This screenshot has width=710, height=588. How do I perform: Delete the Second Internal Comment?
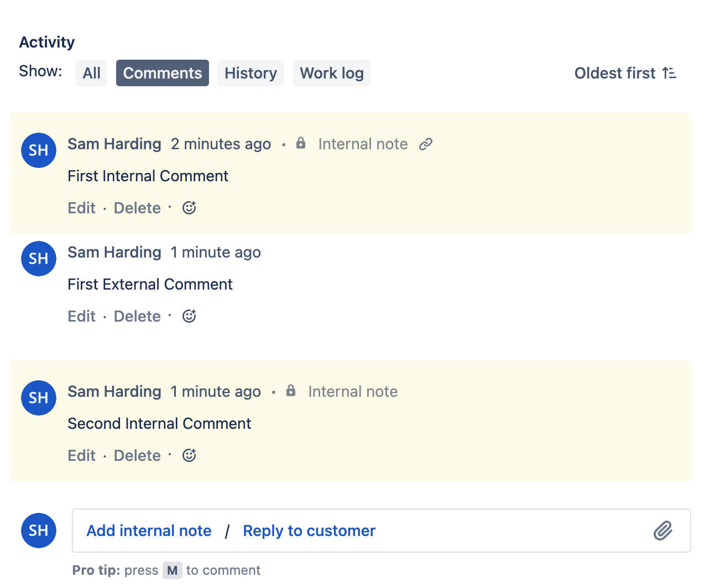pyautogui.click(x=137, y=455)
